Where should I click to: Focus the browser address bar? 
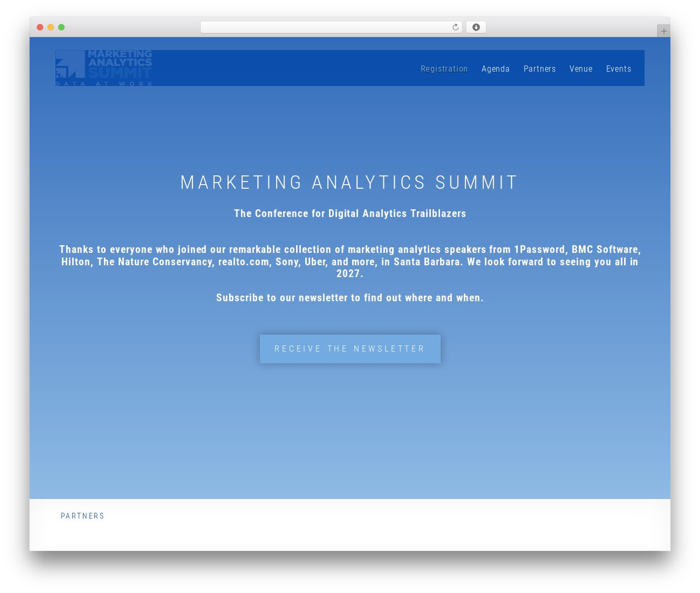(331, 27)
